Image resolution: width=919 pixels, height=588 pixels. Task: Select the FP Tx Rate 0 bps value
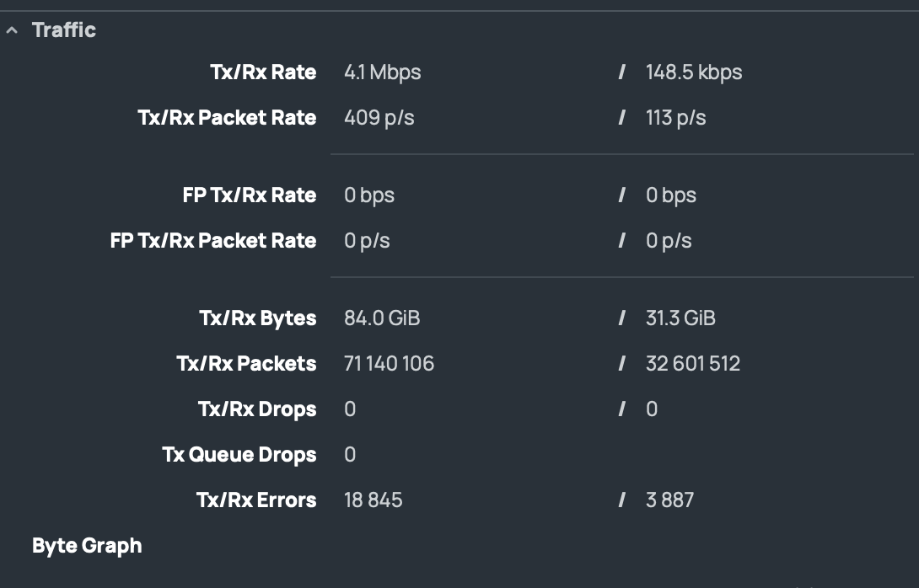(x=369, y=195)
